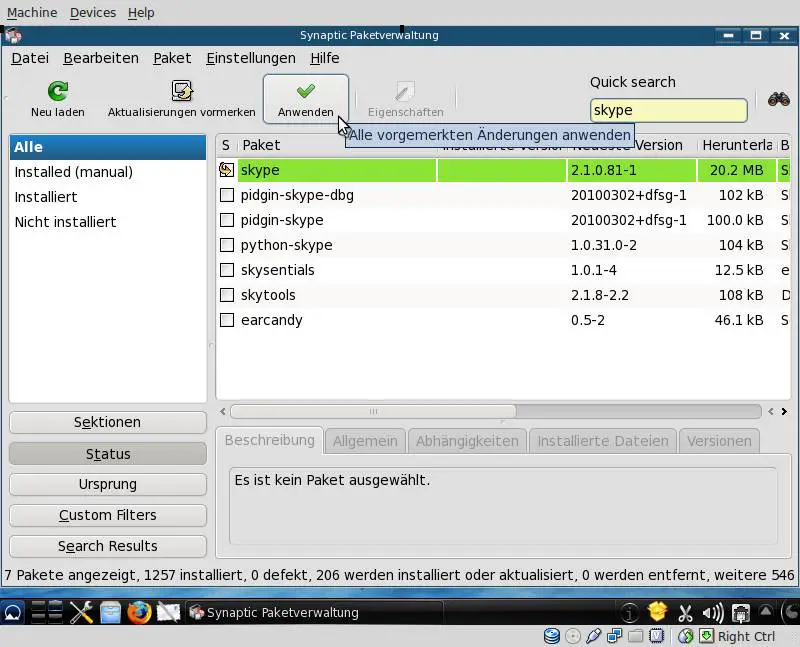Click the volume speaker tray icon
The height and width of the screenshot is (647, 800).
(x=713, y=613)
